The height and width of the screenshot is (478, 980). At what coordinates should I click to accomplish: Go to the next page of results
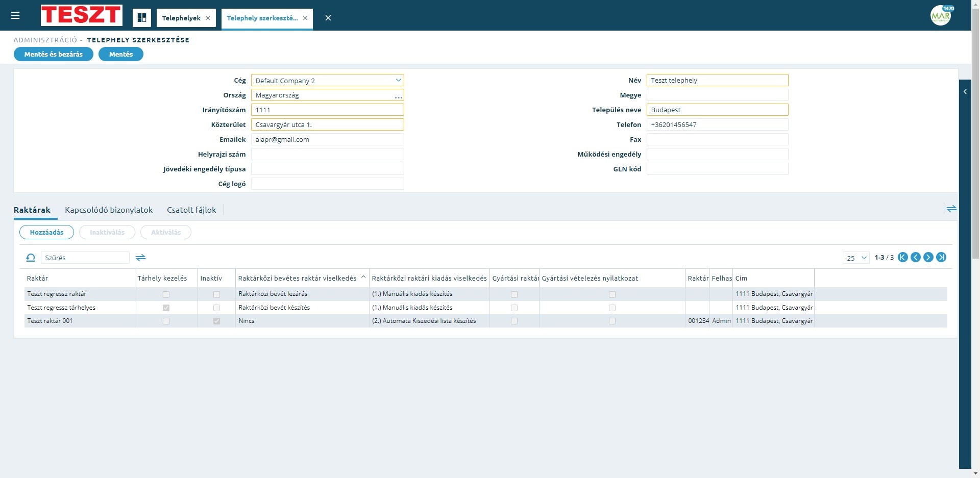pos(928,257)
